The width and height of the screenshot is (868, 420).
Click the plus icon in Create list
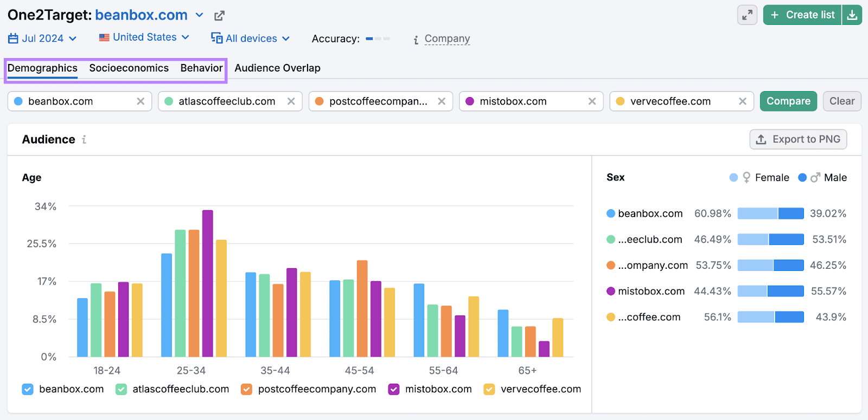coord(775,15)
